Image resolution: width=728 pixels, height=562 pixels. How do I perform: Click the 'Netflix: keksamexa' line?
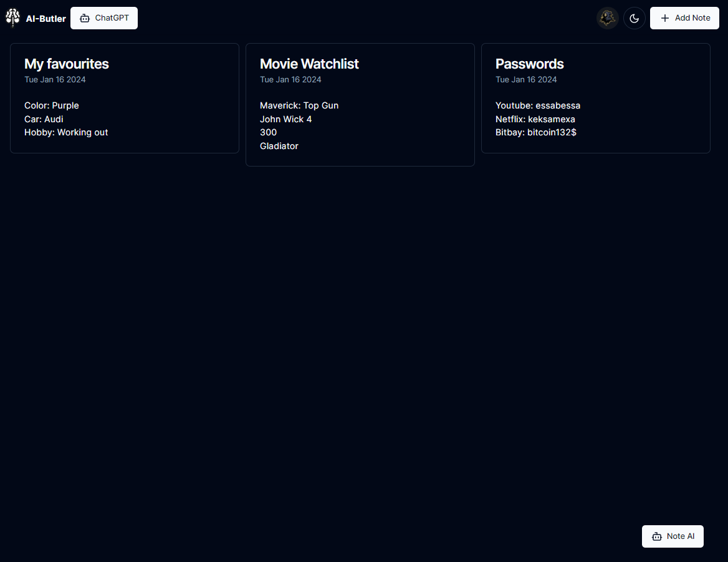pos(535,119)
